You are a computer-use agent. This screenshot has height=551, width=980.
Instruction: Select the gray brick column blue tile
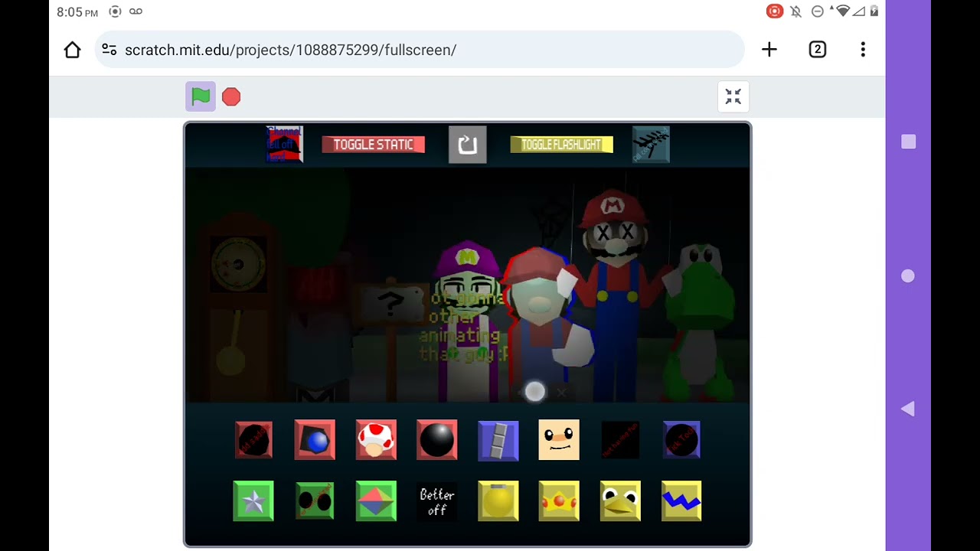[498, 440]
